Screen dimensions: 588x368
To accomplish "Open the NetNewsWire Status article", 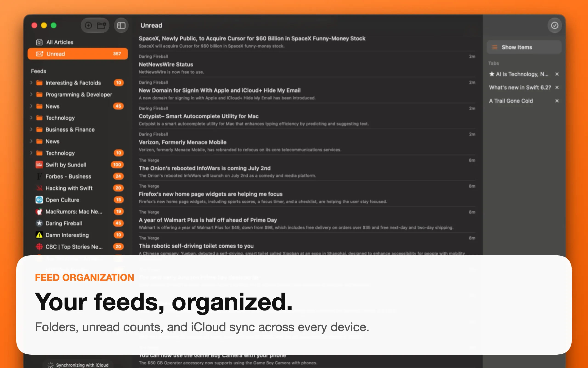I will 307,64.
